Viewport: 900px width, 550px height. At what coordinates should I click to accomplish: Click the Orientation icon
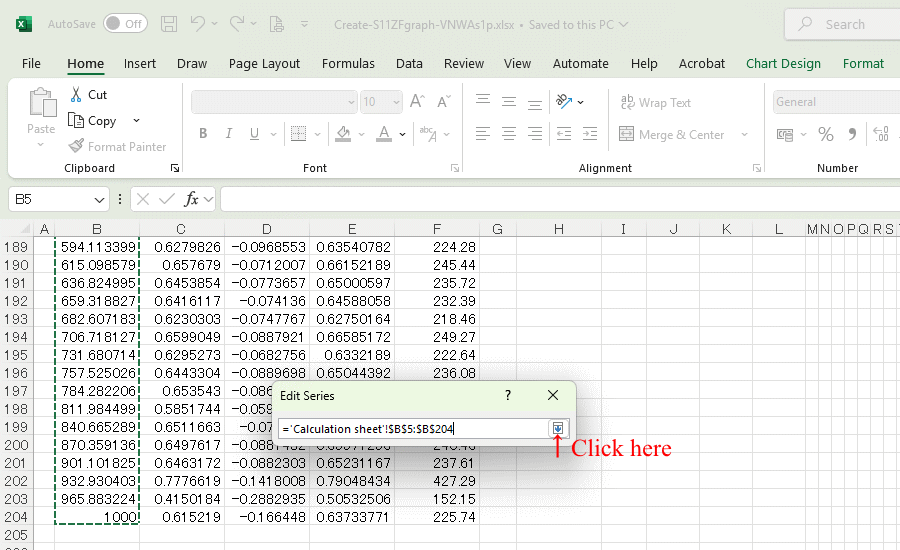click(x=564, y=102)
